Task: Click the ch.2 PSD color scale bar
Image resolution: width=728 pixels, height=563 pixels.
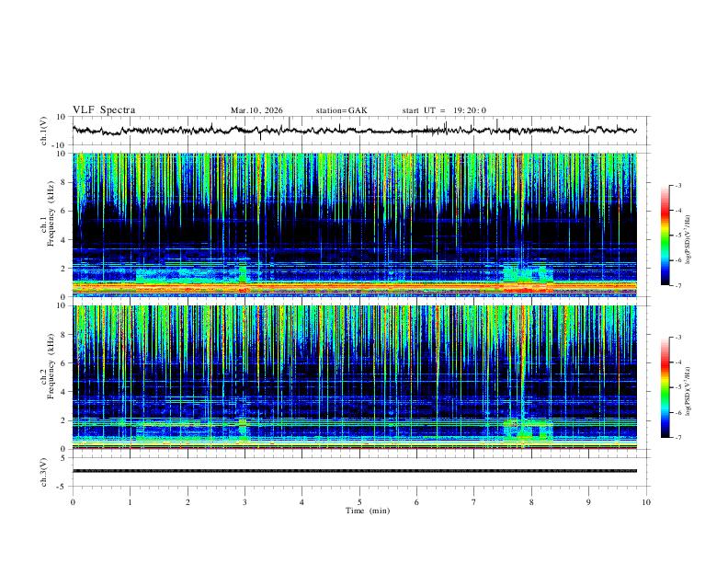Action: [665, 387]
